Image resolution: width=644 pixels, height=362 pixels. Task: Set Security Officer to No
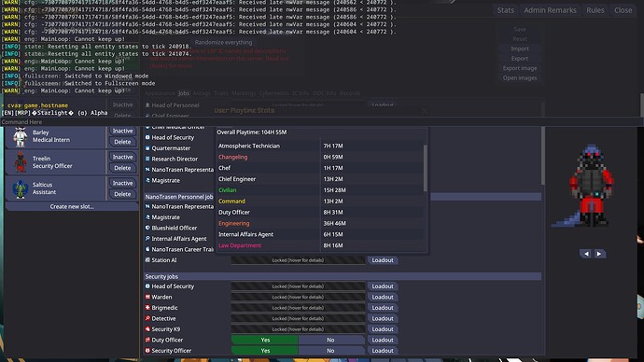331,351
